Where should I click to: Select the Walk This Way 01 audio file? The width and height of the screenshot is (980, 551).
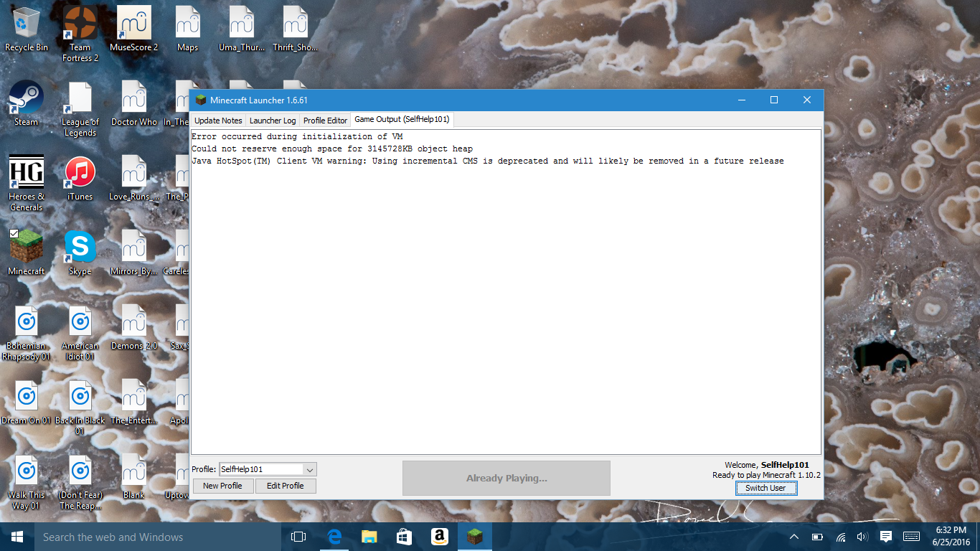[x=27, y=482]
